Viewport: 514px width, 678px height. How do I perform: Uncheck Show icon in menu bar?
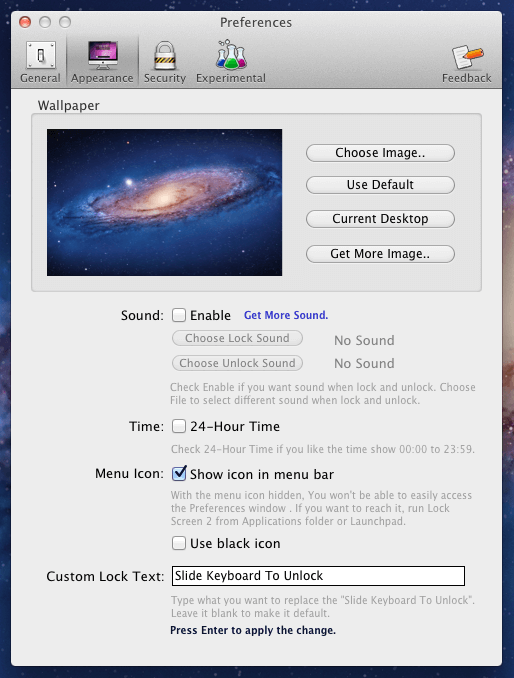pos(179,473)
